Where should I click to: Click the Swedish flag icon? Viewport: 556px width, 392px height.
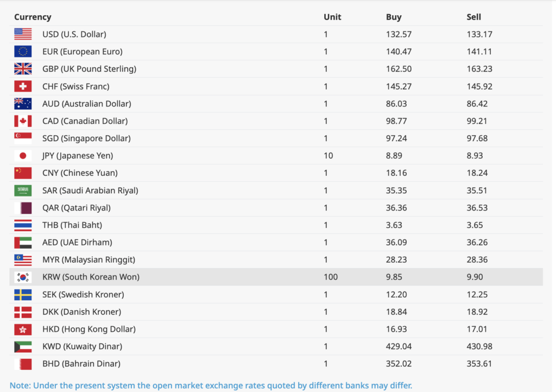(23, 294)
